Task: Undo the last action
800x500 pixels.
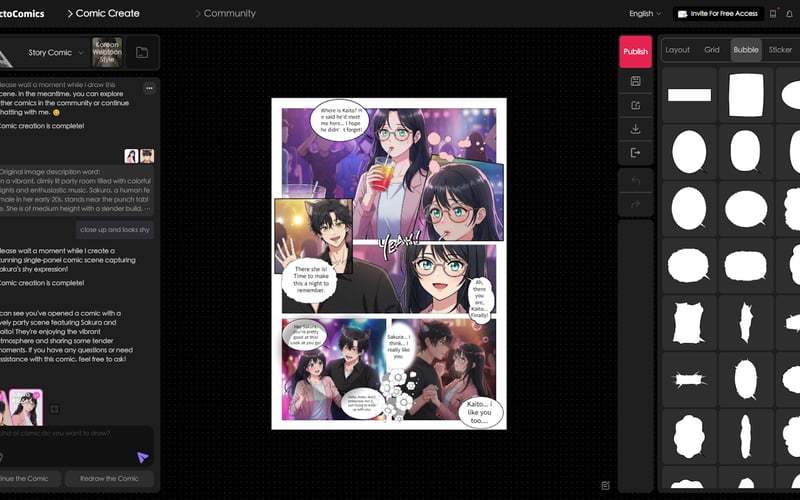Action: click(635, 181)
